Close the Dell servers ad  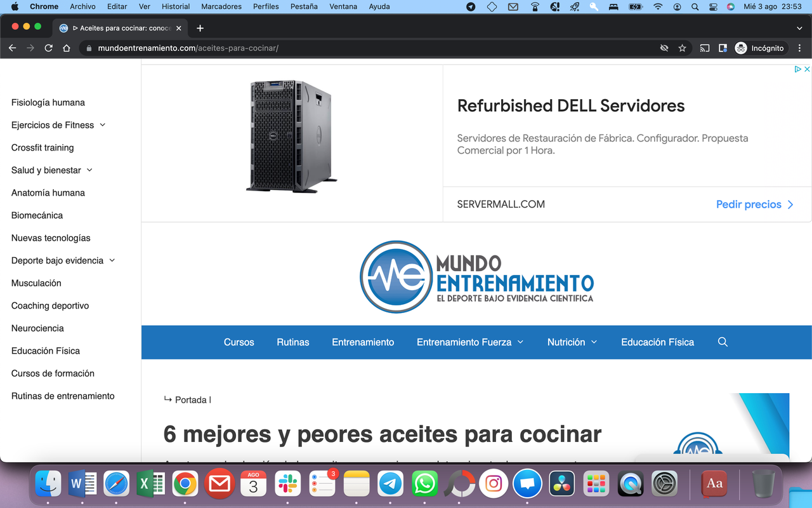click(807, 69)
